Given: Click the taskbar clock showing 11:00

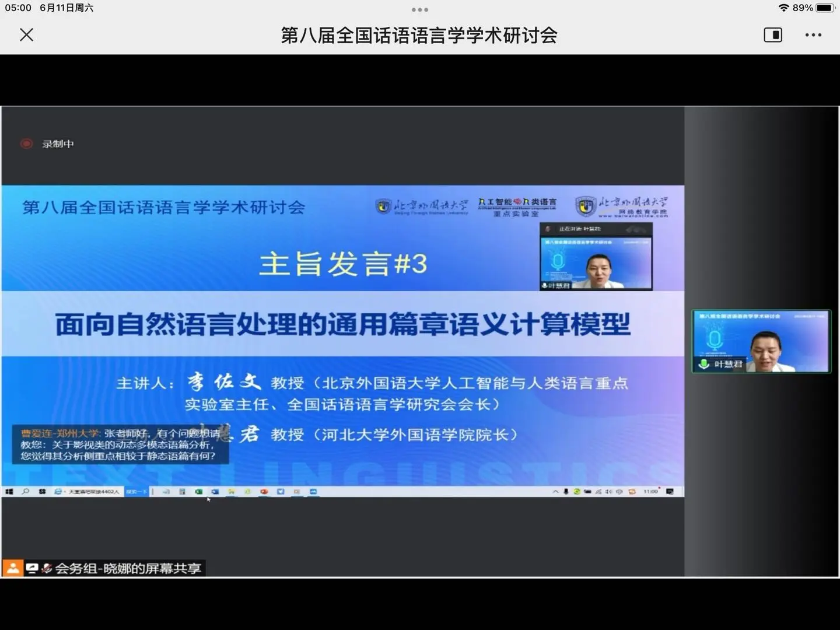Looking at the screenshot, I should click(650, 492).
